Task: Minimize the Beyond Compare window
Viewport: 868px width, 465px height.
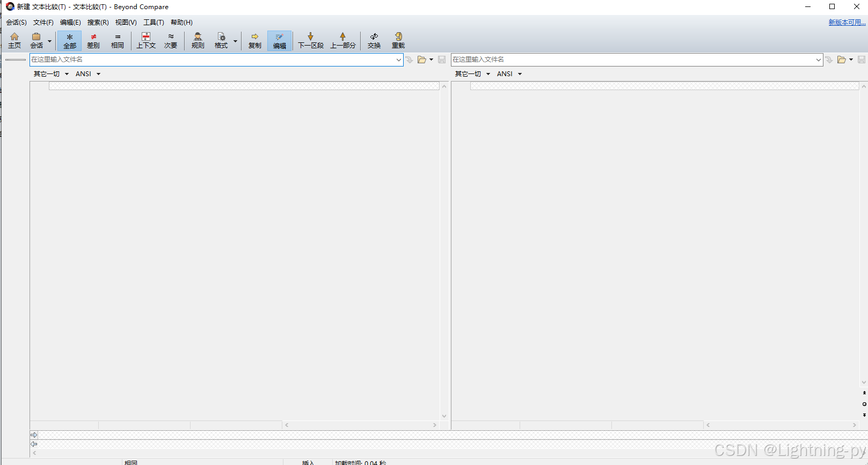Action: click(x=807, y=6)
